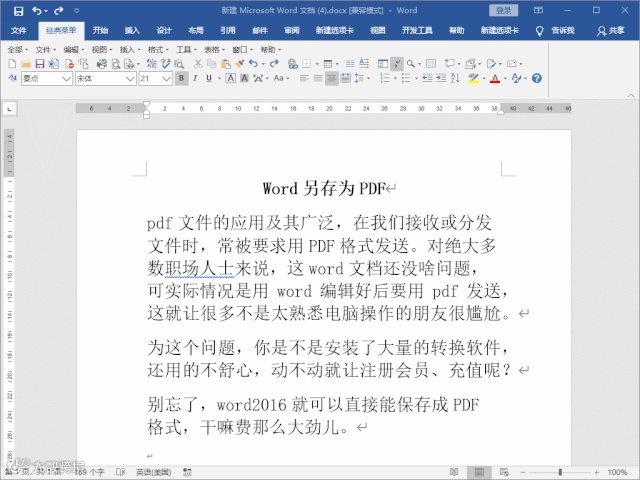The width and height of the screenshot is (640, 480).
Task: Click the Copy icon
Action: 211,64
